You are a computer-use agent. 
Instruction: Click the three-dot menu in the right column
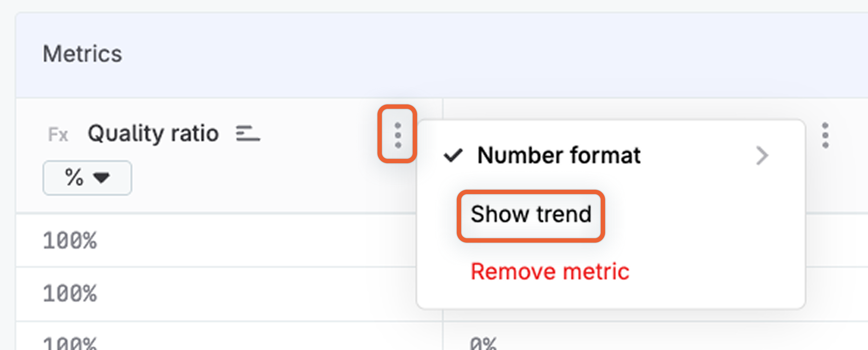(x=825, y=135)
